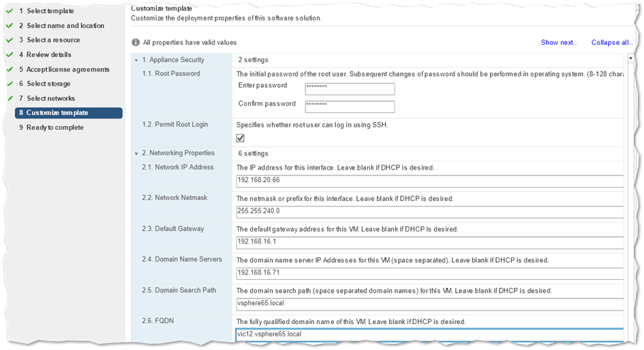644x350 pixels.
Task: Click 'All properties have valid values' message
Action: pos(189,42)
